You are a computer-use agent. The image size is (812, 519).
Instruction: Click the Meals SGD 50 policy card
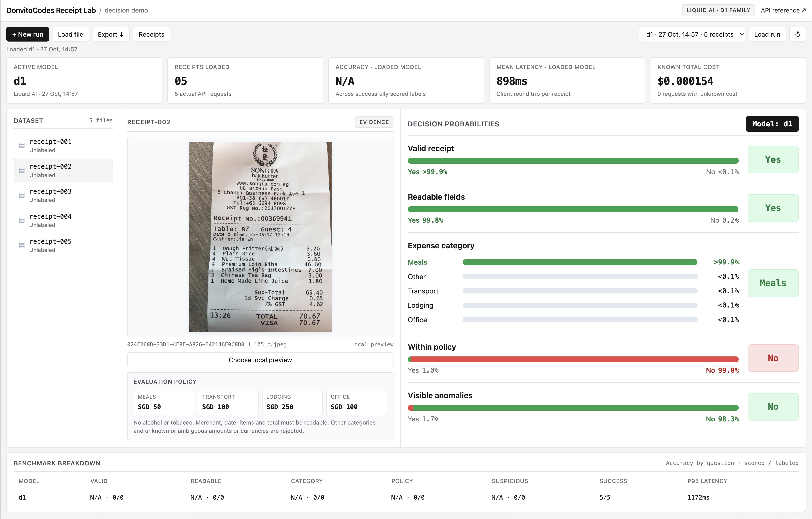pyautogui.click(x=164, y=402)
